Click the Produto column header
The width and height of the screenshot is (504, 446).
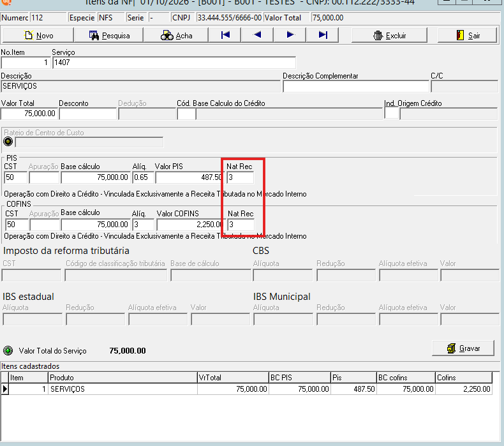click(x=122, y=378)
